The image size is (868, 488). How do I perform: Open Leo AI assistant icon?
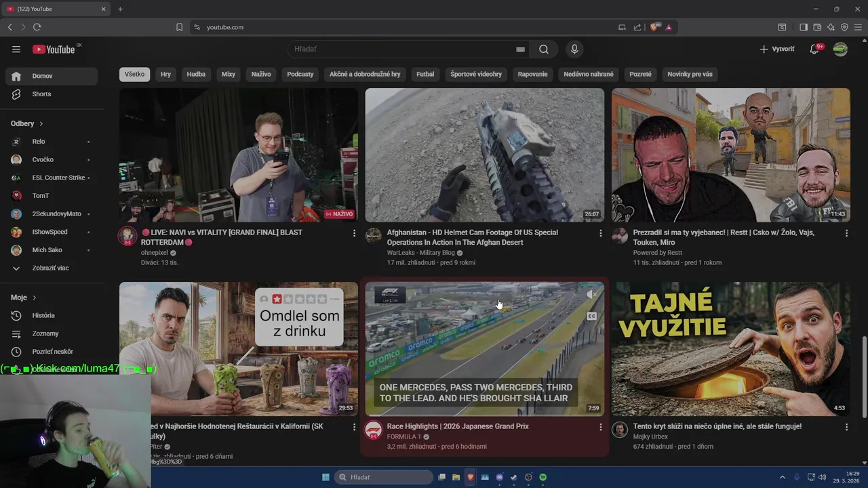point(831,27)
